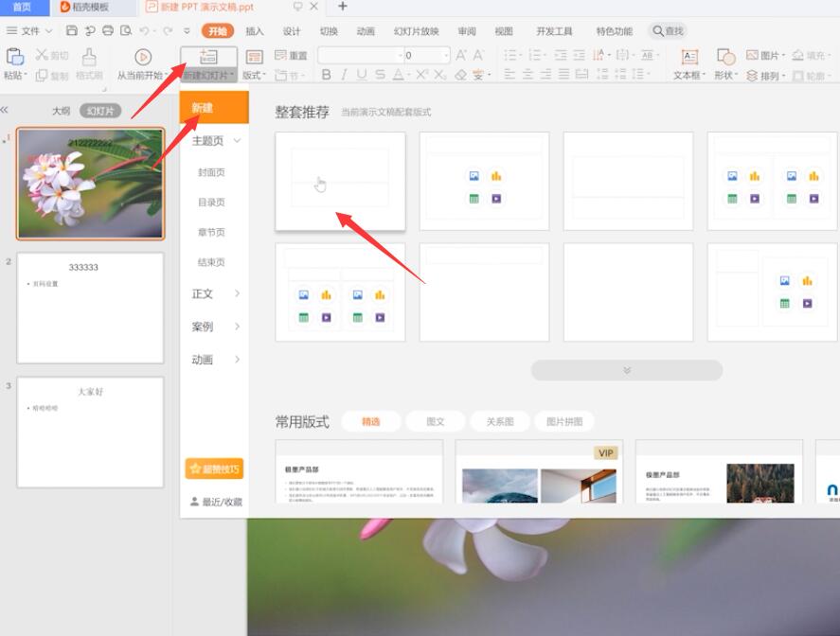
Task: Click the Print Preview icon
Action: pyautogui.click(x=126, y=30)
